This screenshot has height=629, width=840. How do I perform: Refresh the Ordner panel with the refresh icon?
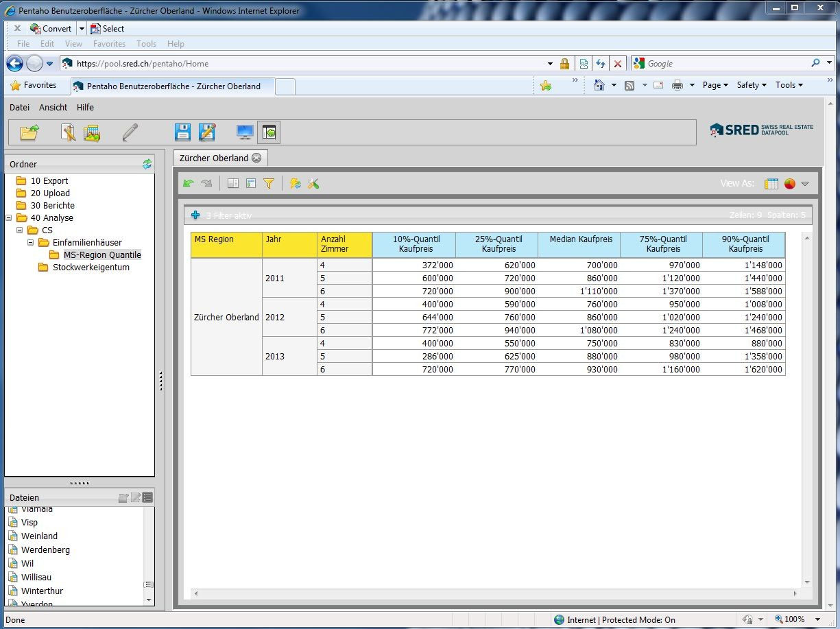147,164
